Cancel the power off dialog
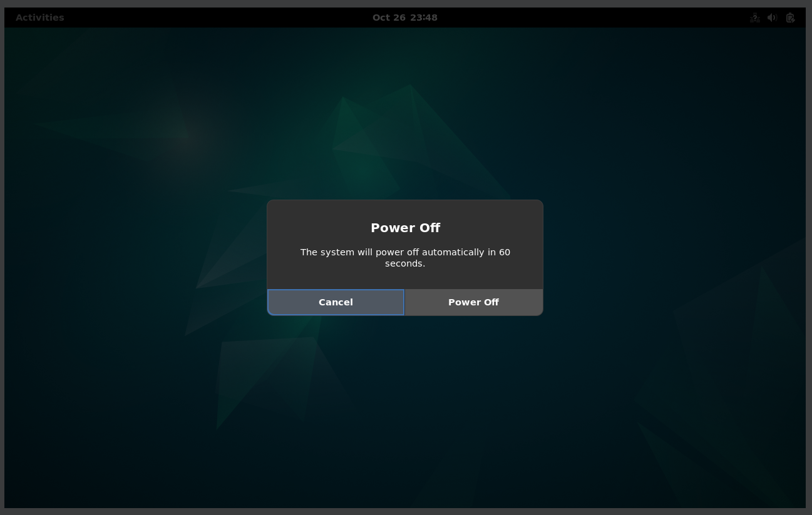Image resolution: width=812 pixels, height=515 pixels. tap(336, 302)
